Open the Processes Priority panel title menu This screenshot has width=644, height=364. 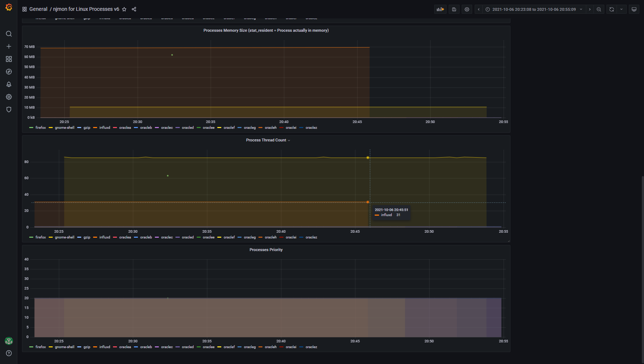pyautogui.click(x=266, y=250)
